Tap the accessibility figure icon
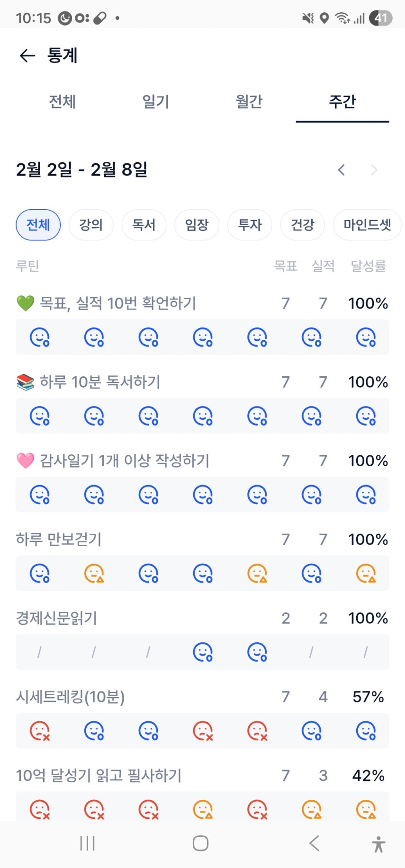Viewport: 405px width, 868px height. tap(378, 844)
